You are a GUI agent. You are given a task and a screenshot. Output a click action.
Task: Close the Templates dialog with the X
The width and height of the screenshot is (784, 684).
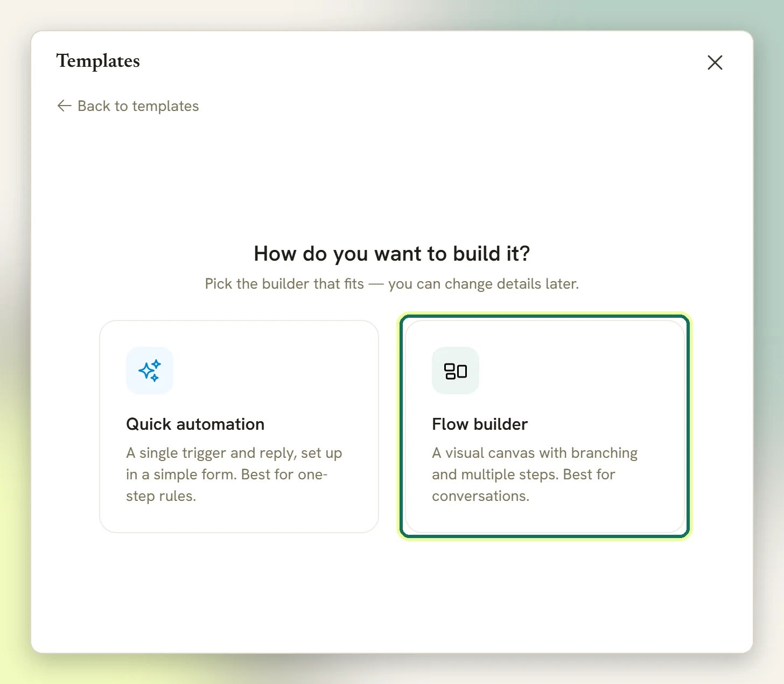tap(715, 62)
